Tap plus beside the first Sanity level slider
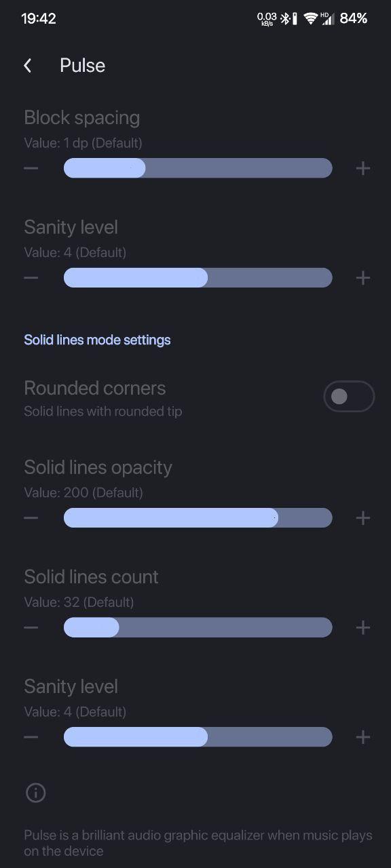 pyautogui.click(x=363, y=277)
